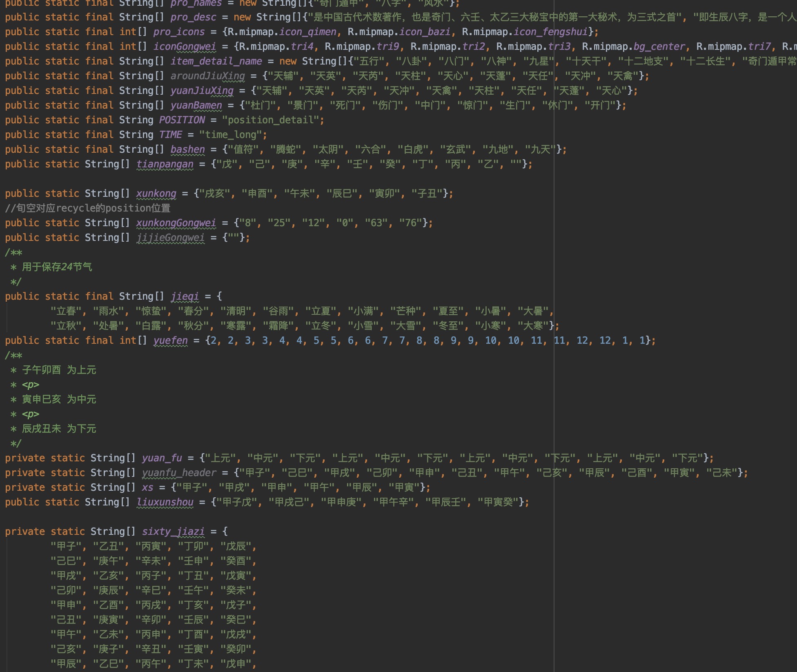This screenshot has height=672, width=797.
Task: Click comment mentioning recycle position
Action: [x=87, y=208]
